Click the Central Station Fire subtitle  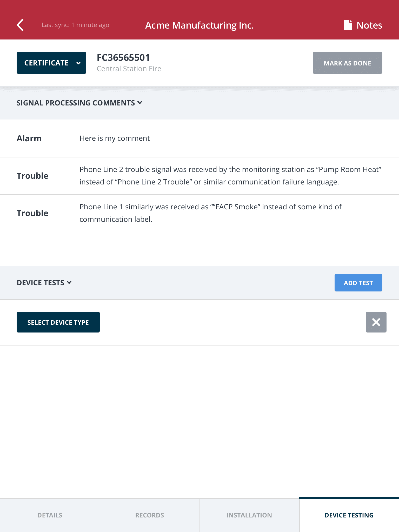(x=129, y=69)
